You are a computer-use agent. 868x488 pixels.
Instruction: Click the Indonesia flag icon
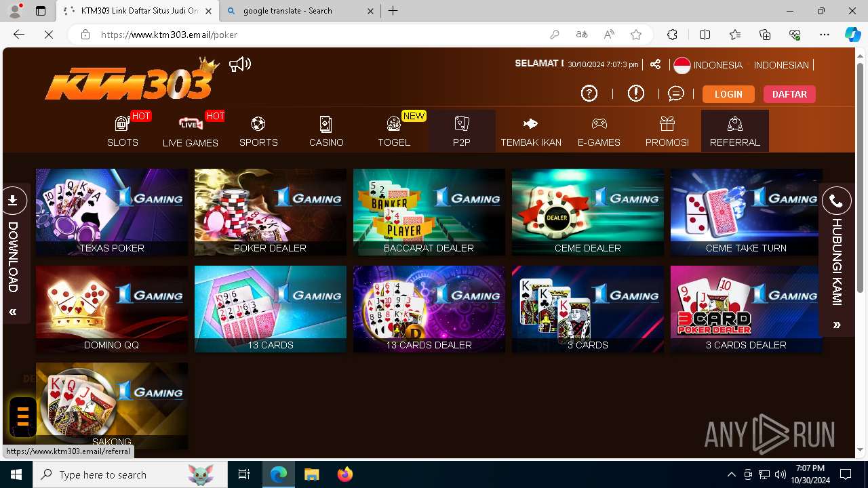pyautogui.click(x=682, y=65)
